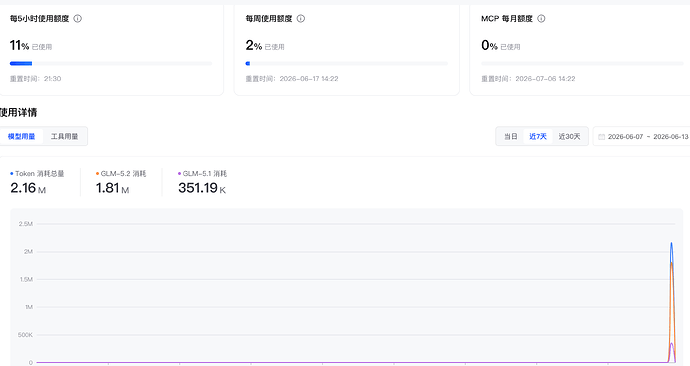
Task: Click 重置时间: 2026-07-06 14:22 text
Action: 528,79
